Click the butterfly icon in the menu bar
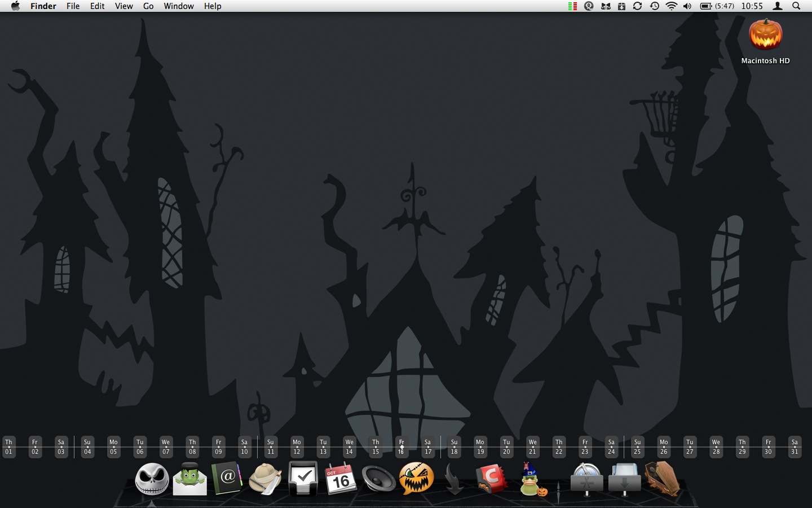This screenshot has width=812, height=508. coord(606,6)
